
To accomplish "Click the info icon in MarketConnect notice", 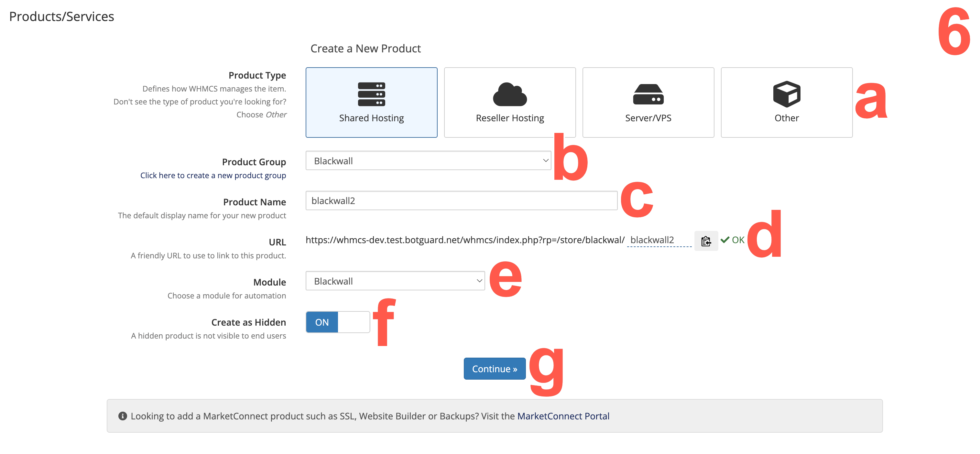I will [x=123, y=416].
